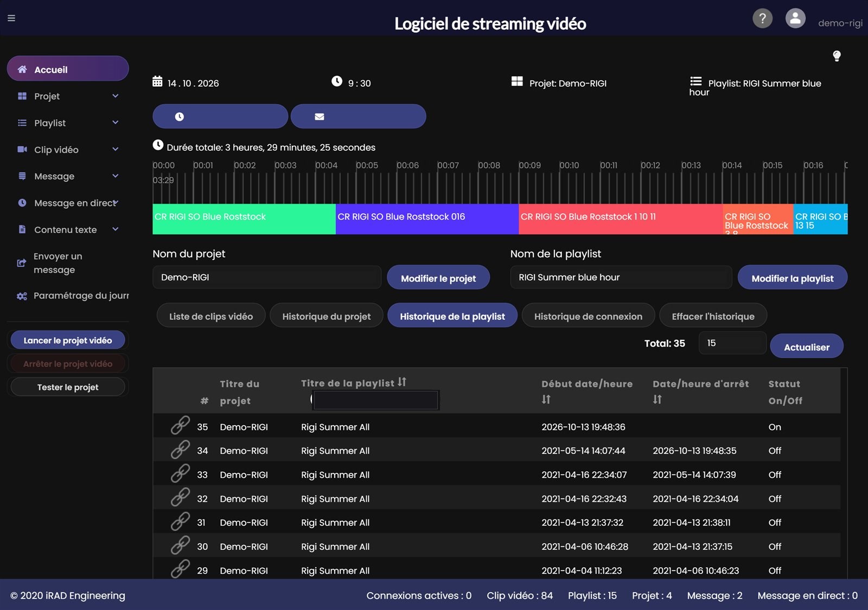Select Historique de la playlist tab
Viewport: 868px width, 610px height.
452,316
